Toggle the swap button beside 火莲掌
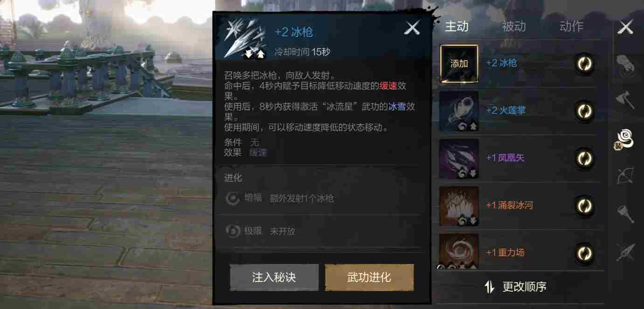 coord(584,111)
